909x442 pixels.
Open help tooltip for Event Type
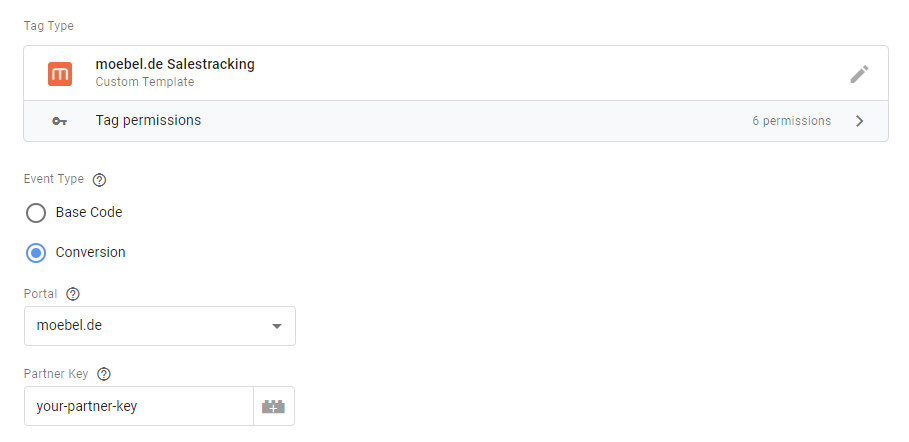[99, 180]
